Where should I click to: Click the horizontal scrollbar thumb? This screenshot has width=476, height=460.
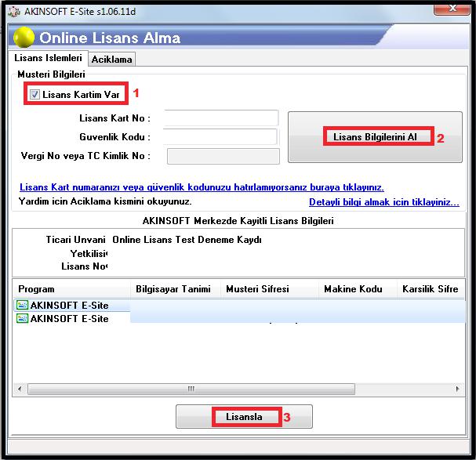[191, 389]
